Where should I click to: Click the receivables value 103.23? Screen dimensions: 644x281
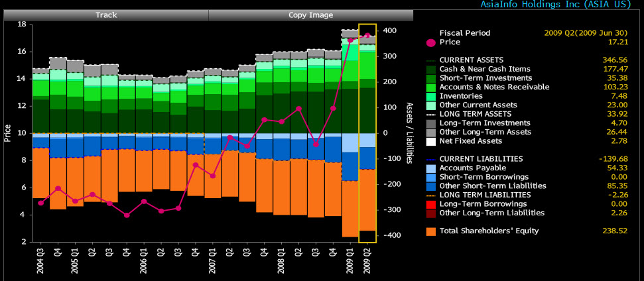(615, 87)
